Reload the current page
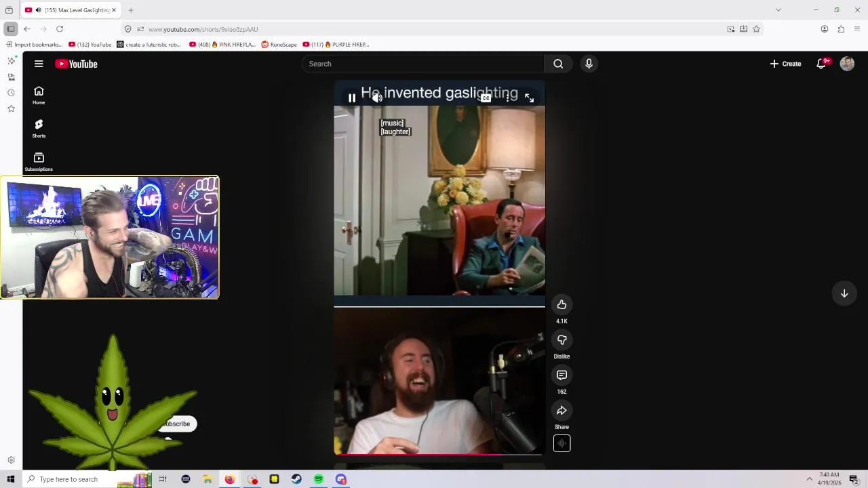 60,29
